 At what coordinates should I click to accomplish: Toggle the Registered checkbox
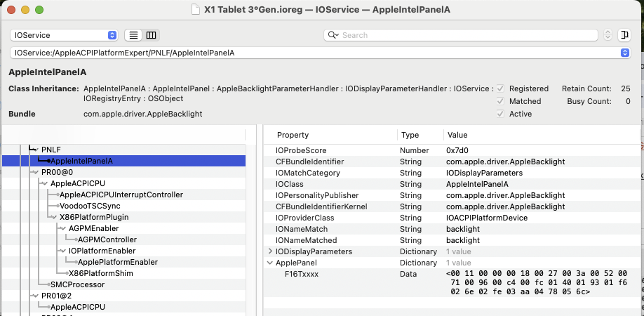pyautogui.click(x=500, y=88)
